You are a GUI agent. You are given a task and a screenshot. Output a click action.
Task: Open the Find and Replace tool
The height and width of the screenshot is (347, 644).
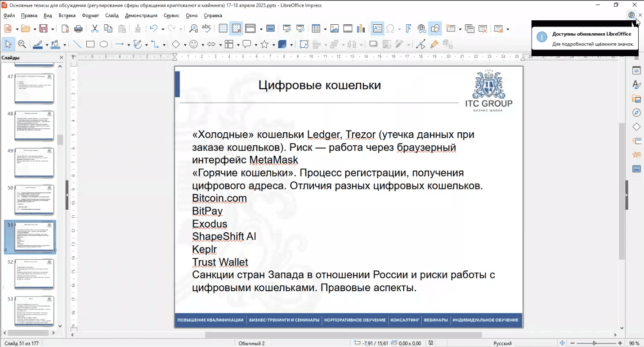point(193,29)
